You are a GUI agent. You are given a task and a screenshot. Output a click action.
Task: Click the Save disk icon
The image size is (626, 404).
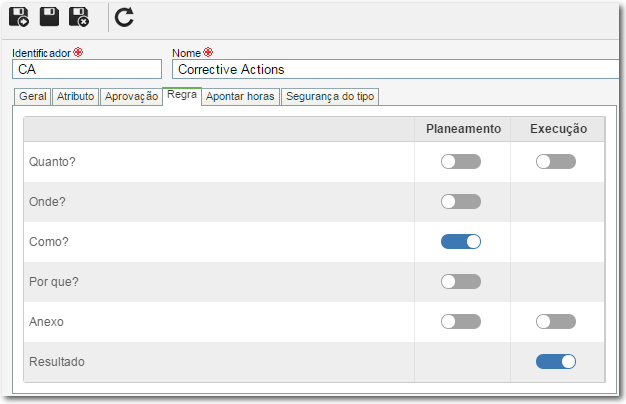pyautogui.click(x=49, y=17)
